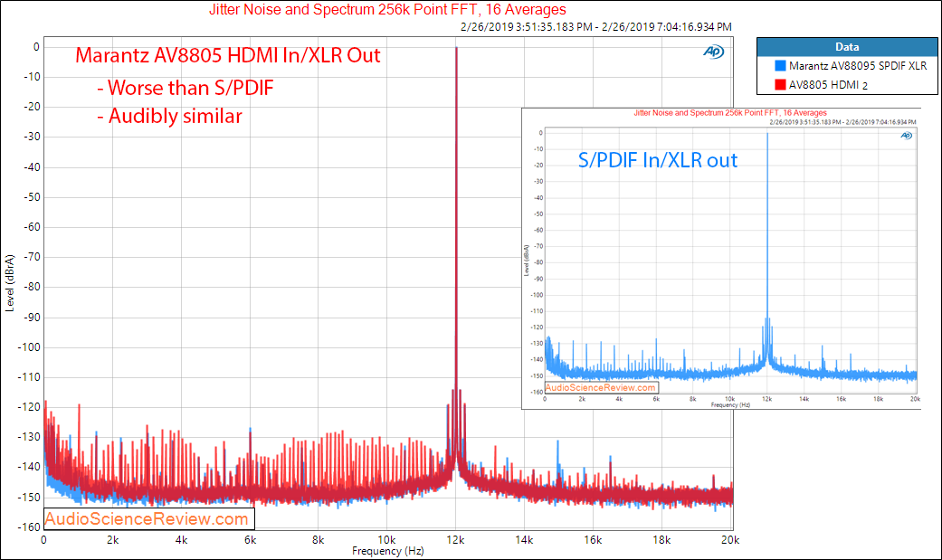
Task: Click the AP logo in the main chart
Action: tap(714, 52)
